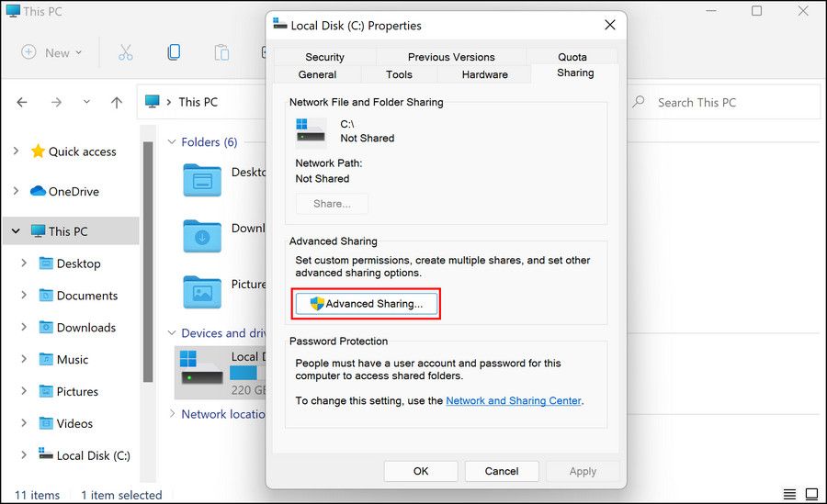827x504 pixels.
Task: Collapse the Devices and drives group
Action: coord(172,332)
